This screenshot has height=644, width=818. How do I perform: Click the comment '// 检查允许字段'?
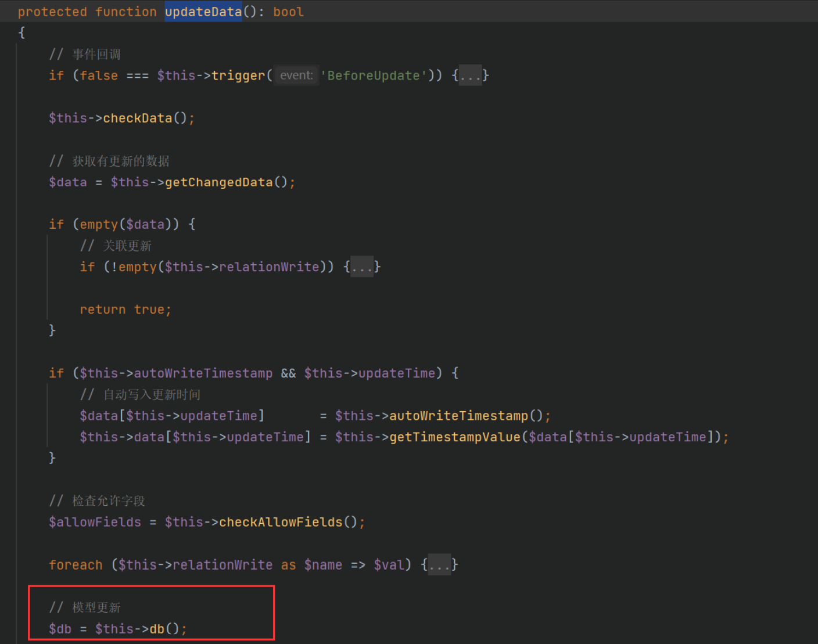click(97, 501)
